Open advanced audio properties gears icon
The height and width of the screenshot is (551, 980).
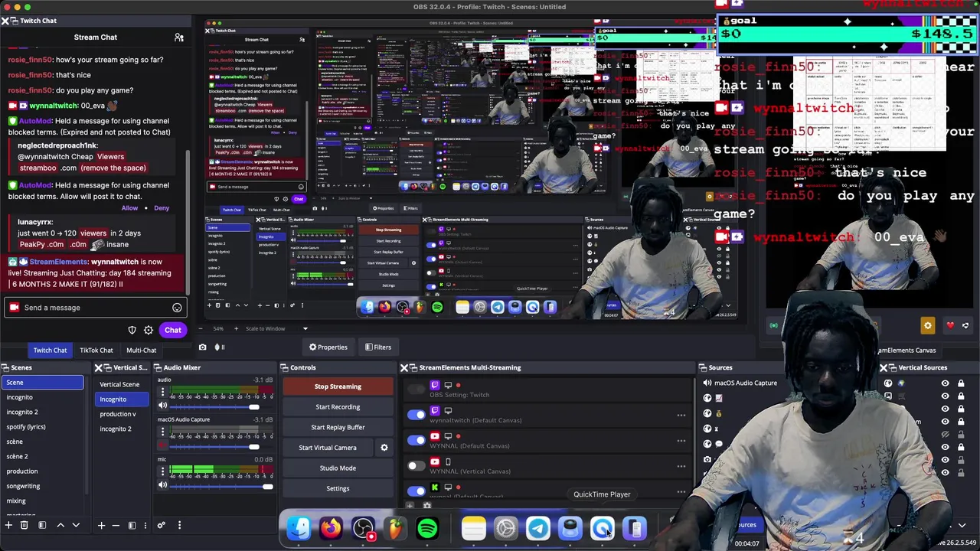(x=161, y=525)
